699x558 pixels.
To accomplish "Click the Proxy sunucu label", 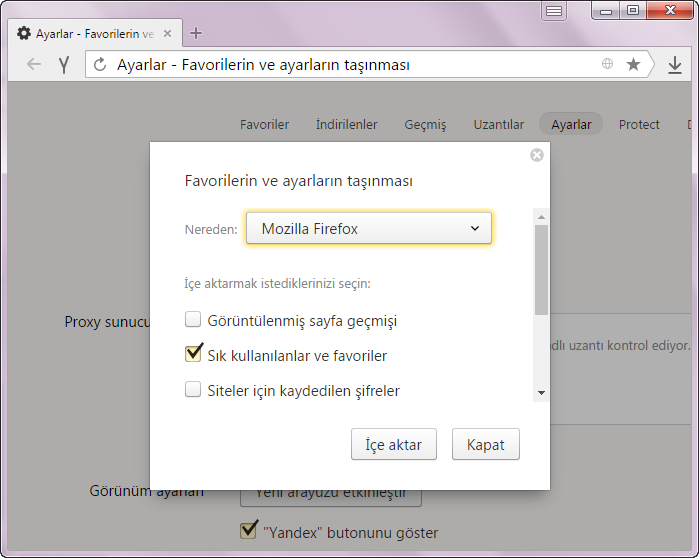I will pyautogui.click(x=107, y=322).
